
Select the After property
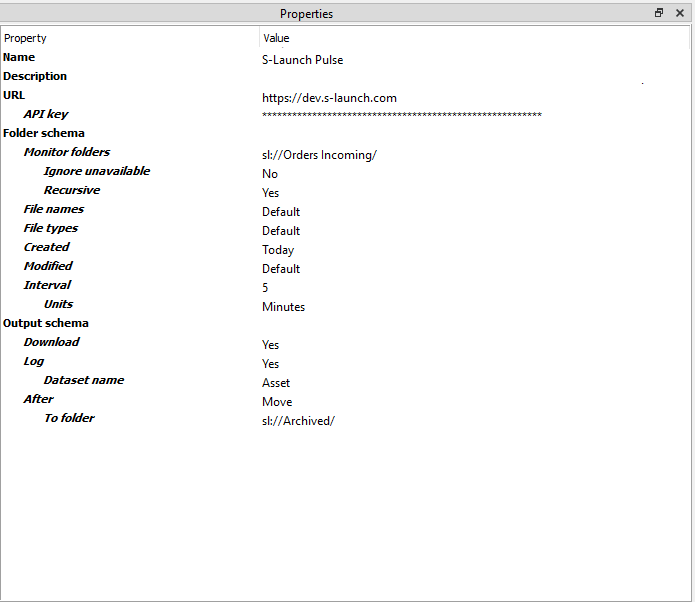tap(39, 399)
